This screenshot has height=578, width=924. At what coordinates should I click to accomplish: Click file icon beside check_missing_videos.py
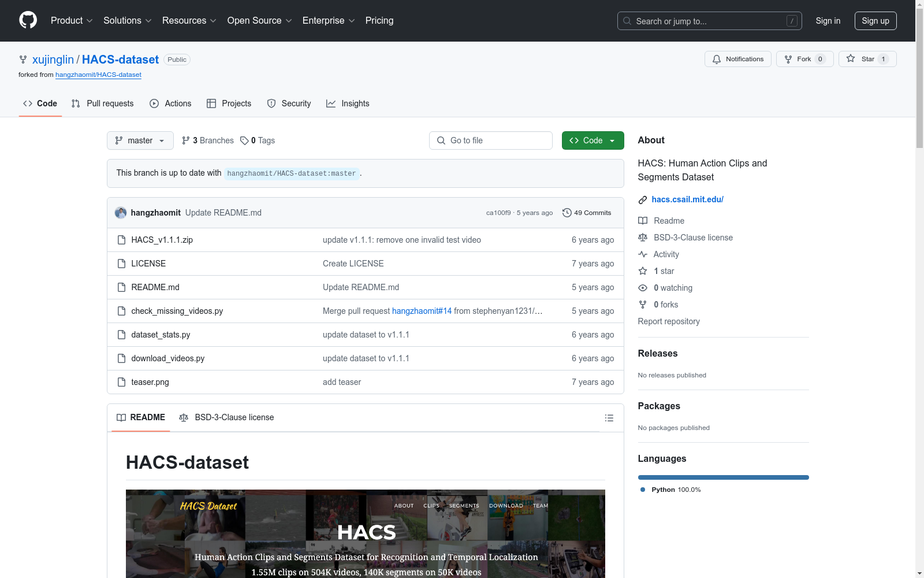(x=121, y=311)
